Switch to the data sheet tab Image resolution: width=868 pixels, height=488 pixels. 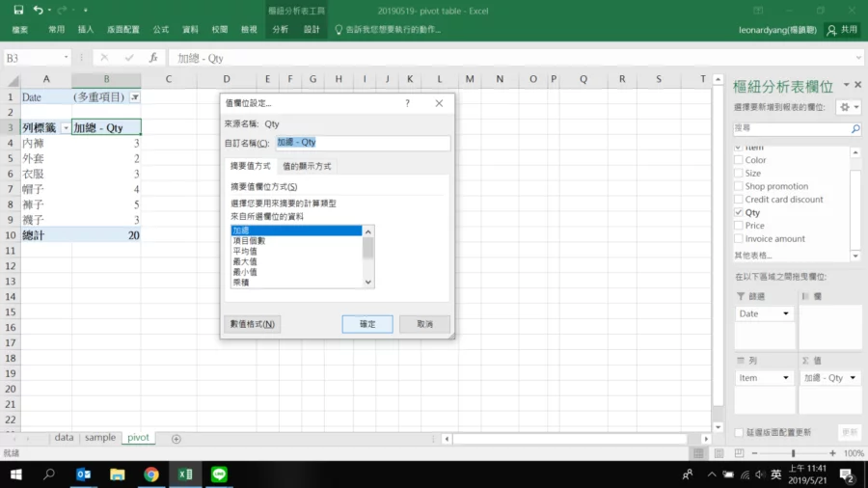coord(65,438)
